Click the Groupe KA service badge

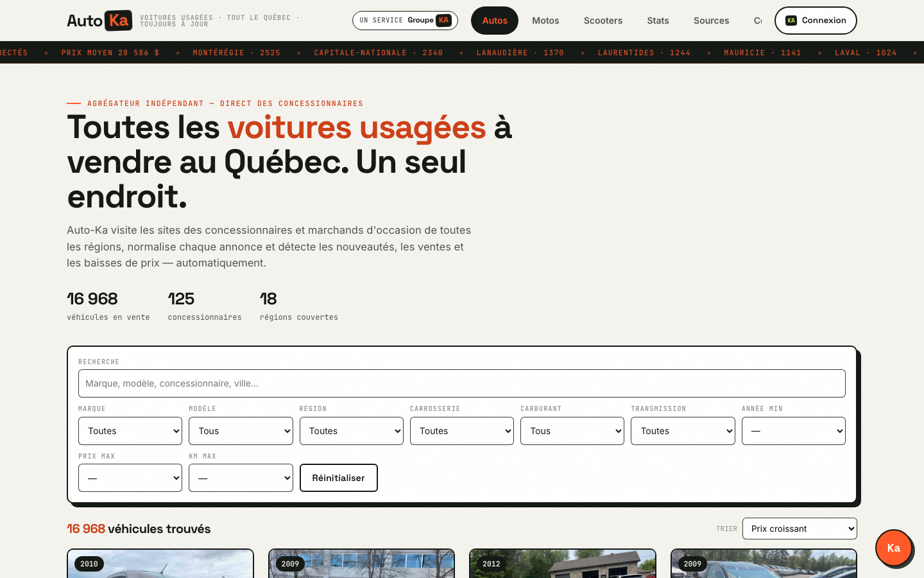pos(405,21)
